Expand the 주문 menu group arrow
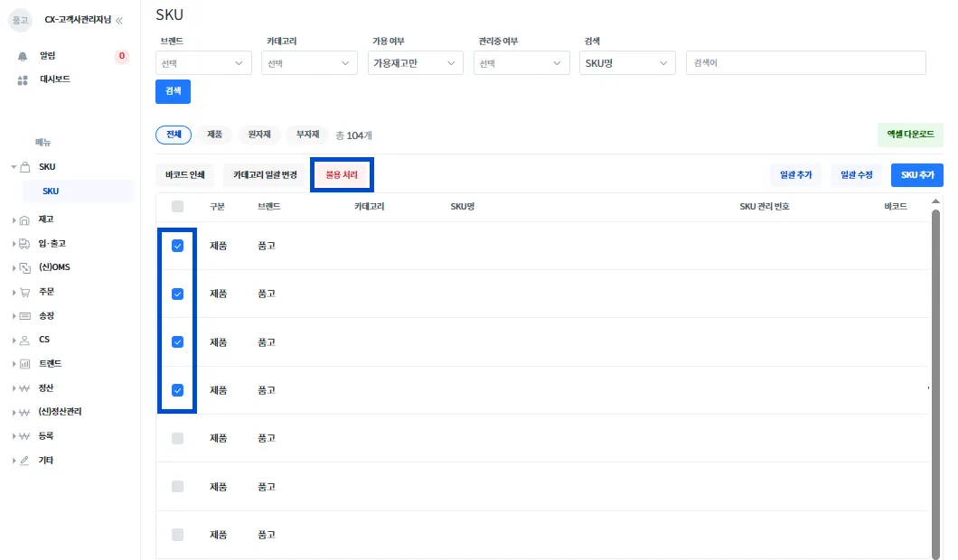Viewport: 958px width, 560px height. click(14, 292)
